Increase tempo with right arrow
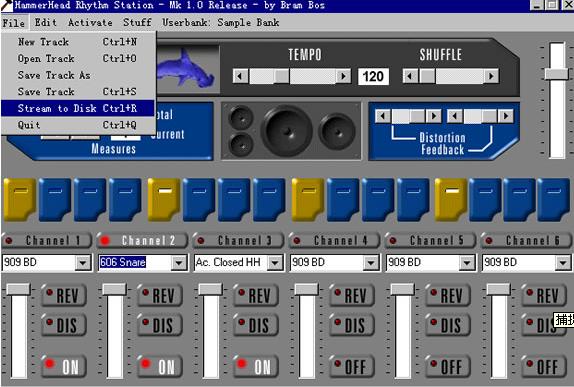Viewport: 574px width, 387px height. point(343,77)
